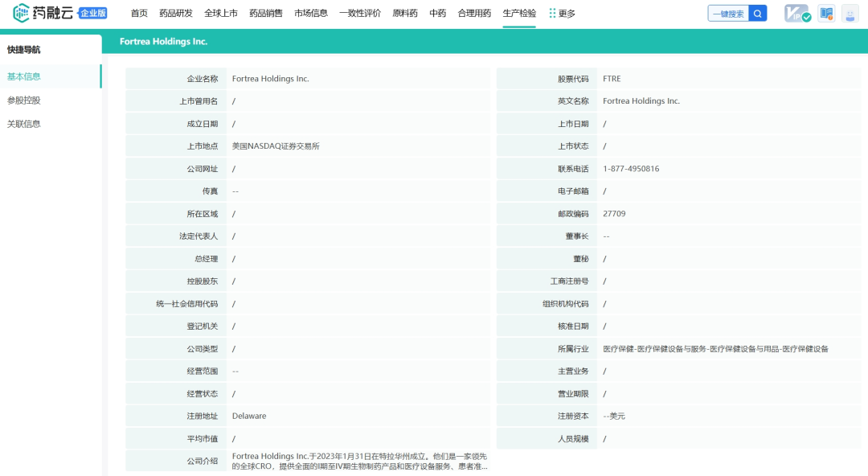Open the 合理用药 menu

[474, 14]
